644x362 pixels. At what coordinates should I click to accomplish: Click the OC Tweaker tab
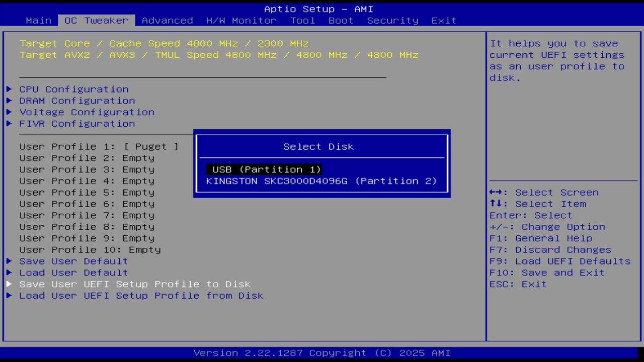pyautogui.click(x=97, y=21)
